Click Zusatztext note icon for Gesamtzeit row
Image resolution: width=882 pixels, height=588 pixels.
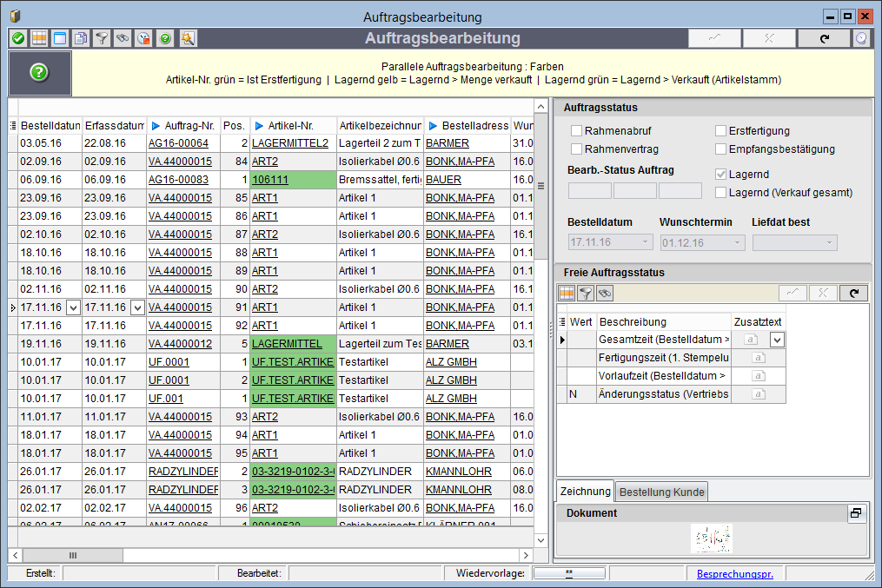(751, 340)
